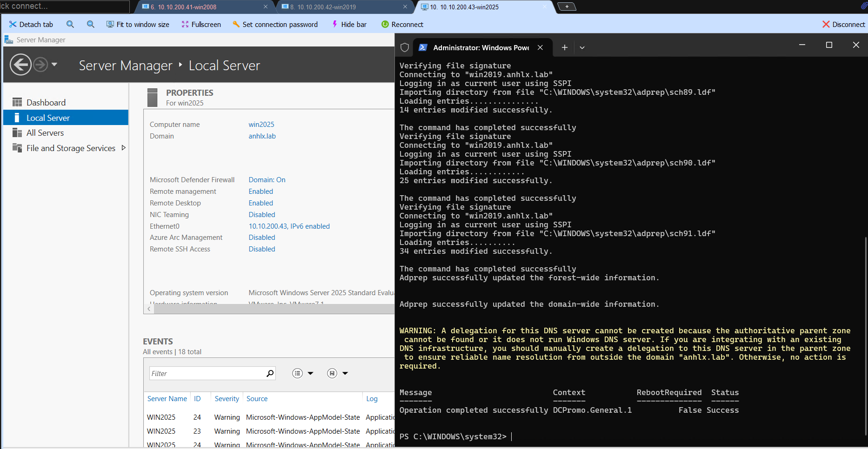Click Remote management Enabled link
The image size is (868, 449).
tap(260, 191)
